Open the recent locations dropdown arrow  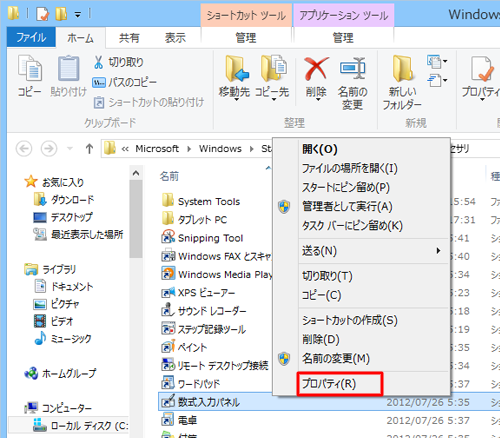pyautogui.click(x=70, y=148)
